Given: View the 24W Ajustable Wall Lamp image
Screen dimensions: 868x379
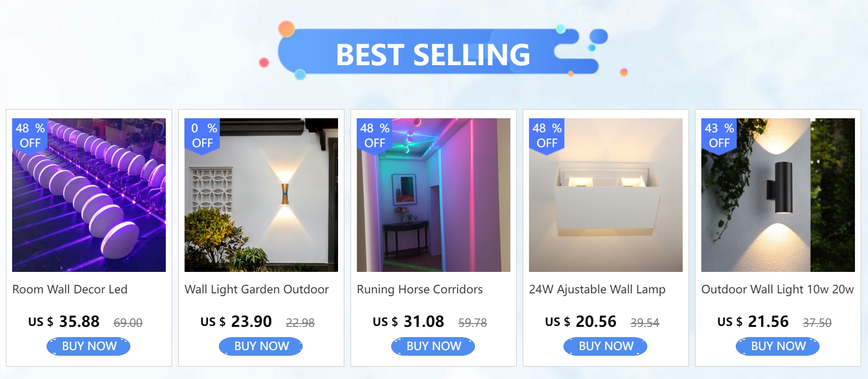Looking at the screenshot, I should point(606,195).
